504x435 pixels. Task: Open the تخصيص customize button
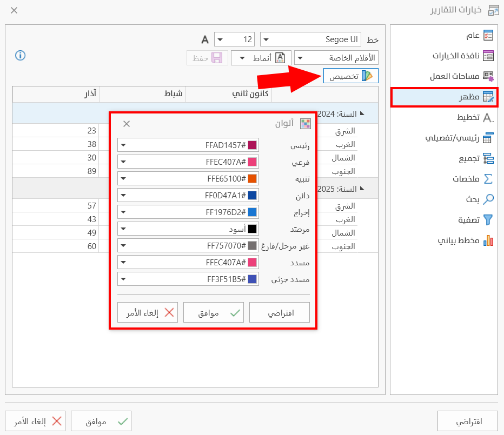351,76
